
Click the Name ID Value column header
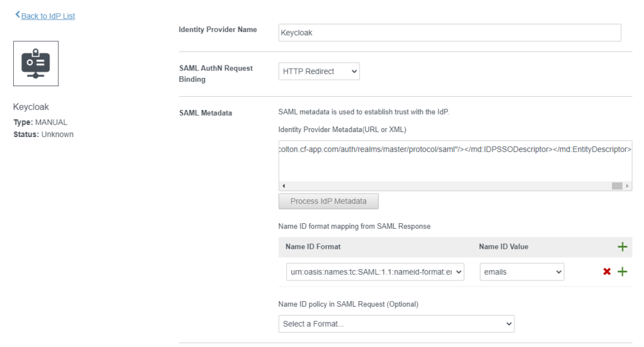(x=504, y=247)
